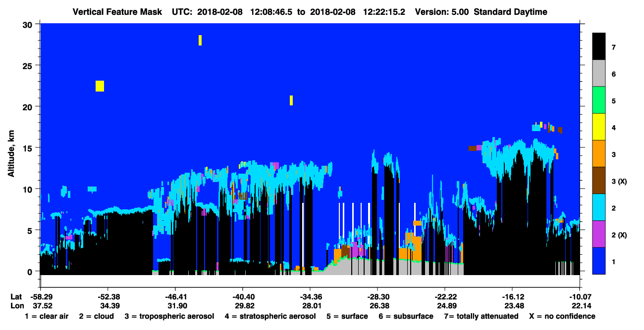Click latitude value '-16.12'
The width and height of the screenshot is (644, 330).
(x=512, y=297)
